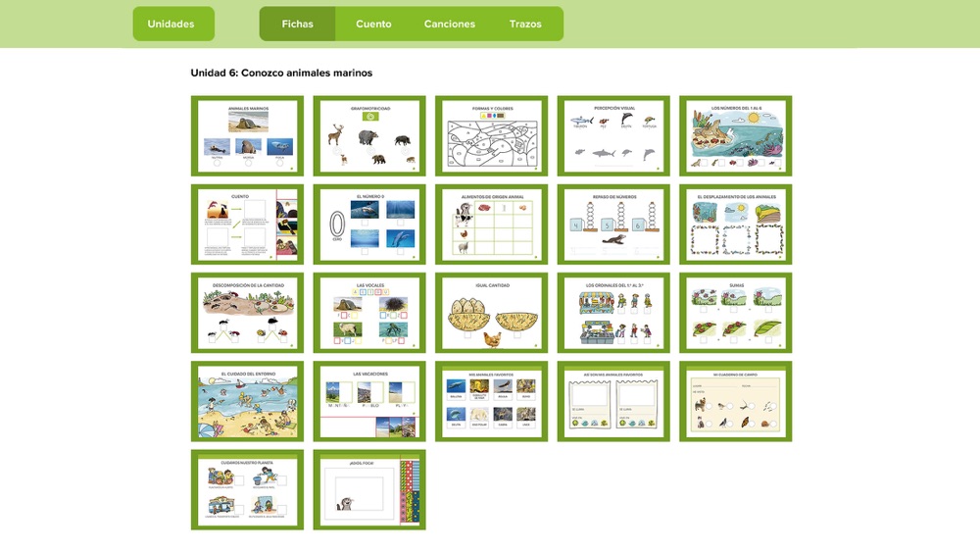Open the Sumas worksheet
The height and width of the screenshot is (552, 980).
tap(736, 313)
